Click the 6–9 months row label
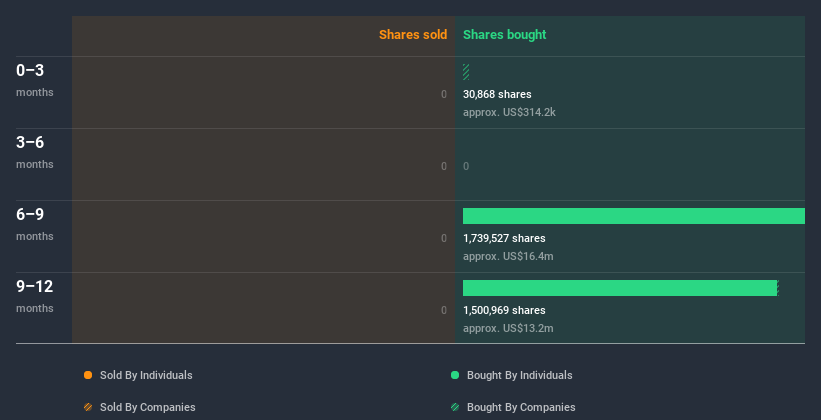The height and width of the screenshot is (420, 821). [x=35, y=224]
